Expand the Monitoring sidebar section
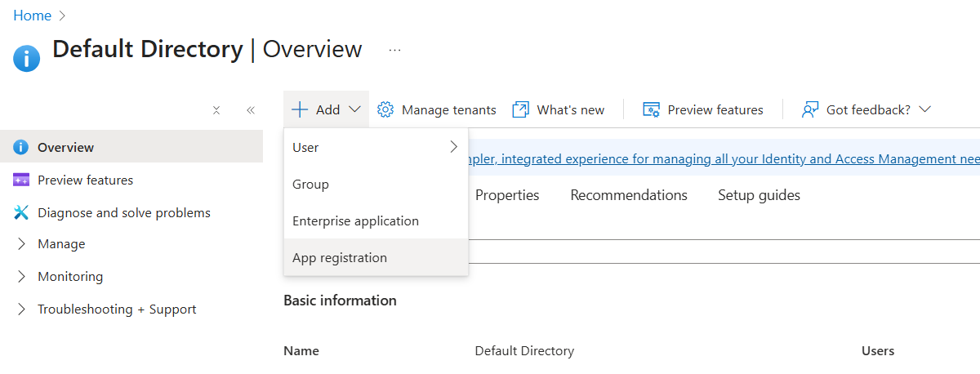The width and height of the screenshot is (980, 374). coord(22,277)
